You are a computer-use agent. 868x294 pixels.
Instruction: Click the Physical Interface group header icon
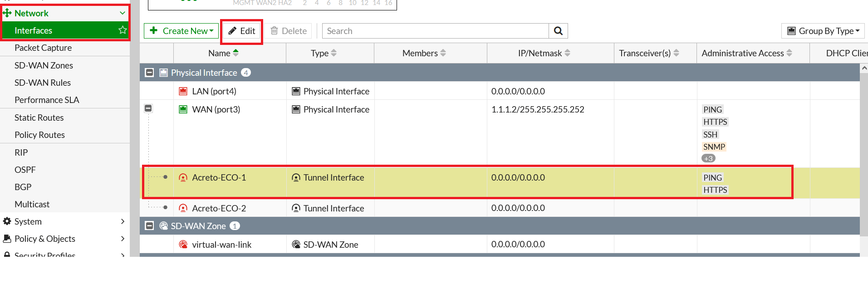[x=163, y=73]
